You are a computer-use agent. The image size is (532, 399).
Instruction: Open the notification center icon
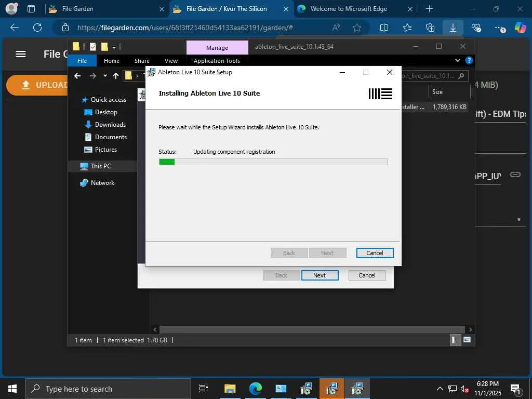tap(515, 389)
